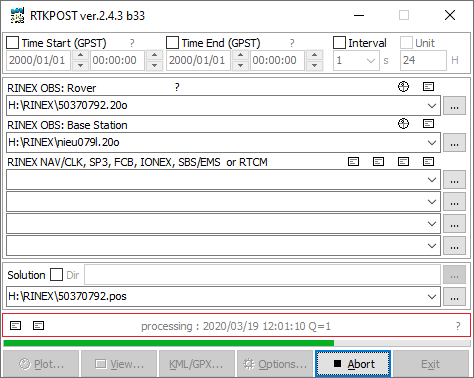This screenshot has height=378, width=474.
Task: Browse for solution output file with ... button
Action: pyautogui.click(x=454, y=297)
